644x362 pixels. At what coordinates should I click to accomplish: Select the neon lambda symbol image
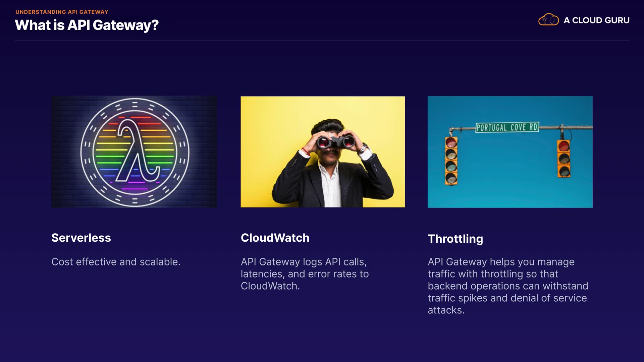(x=134, y=152)
